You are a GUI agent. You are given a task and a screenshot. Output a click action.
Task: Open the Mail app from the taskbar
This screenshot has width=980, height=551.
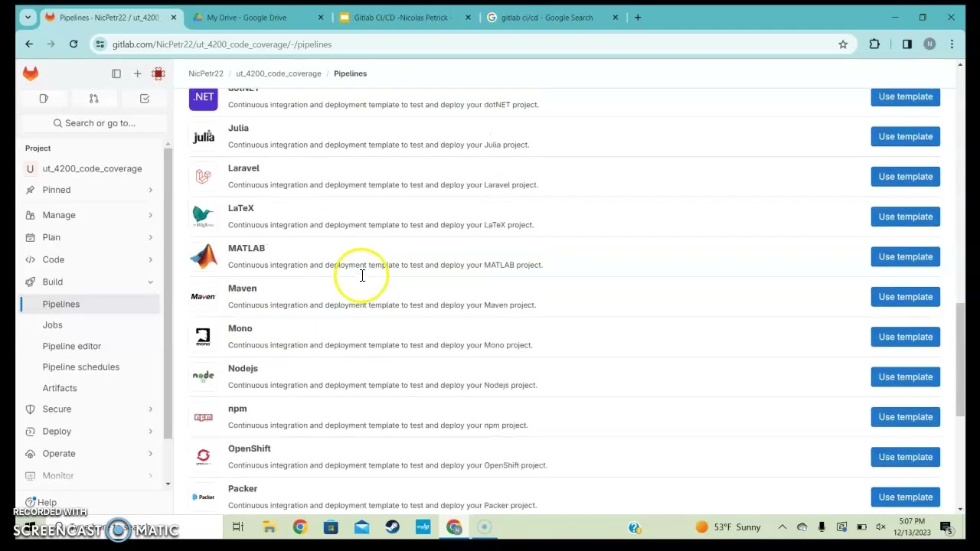(x=361, y=527)
